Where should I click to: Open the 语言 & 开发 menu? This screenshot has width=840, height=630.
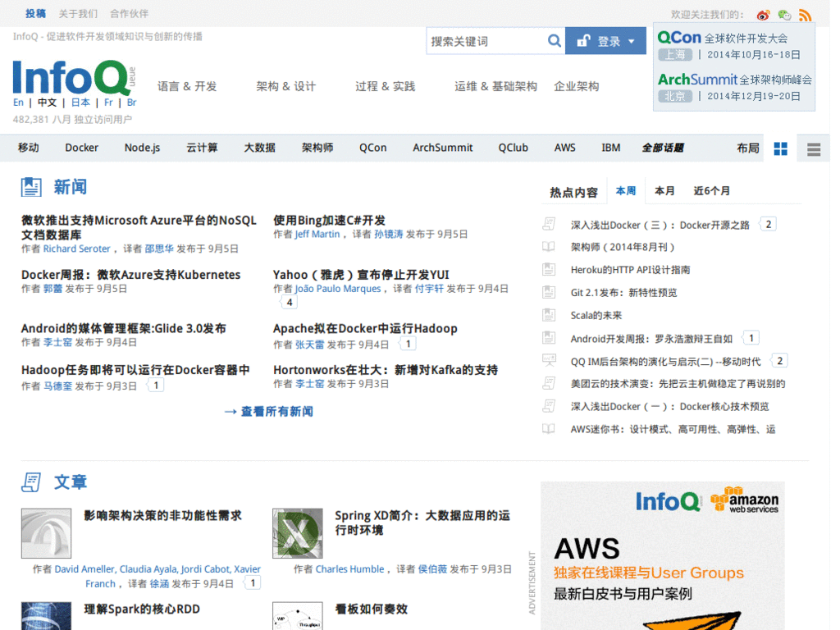(x=187, y=86)
